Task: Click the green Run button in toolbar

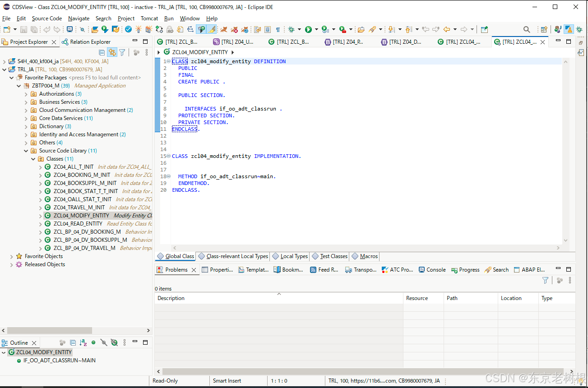Action: [308, 29]
